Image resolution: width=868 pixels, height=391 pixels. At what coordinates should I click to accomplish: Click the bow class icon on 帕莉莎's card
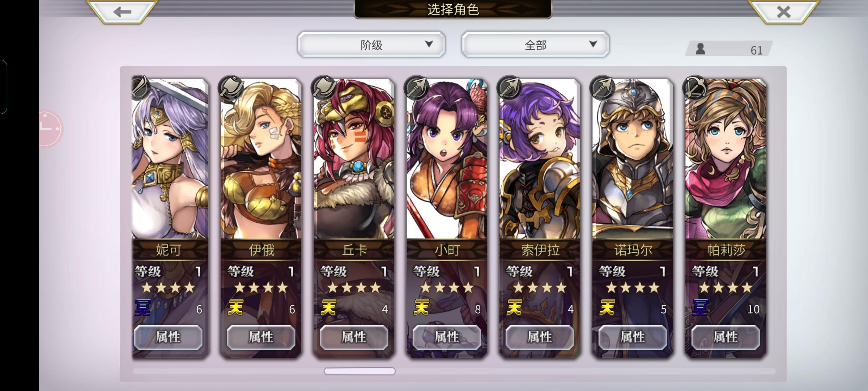(695, 88)
